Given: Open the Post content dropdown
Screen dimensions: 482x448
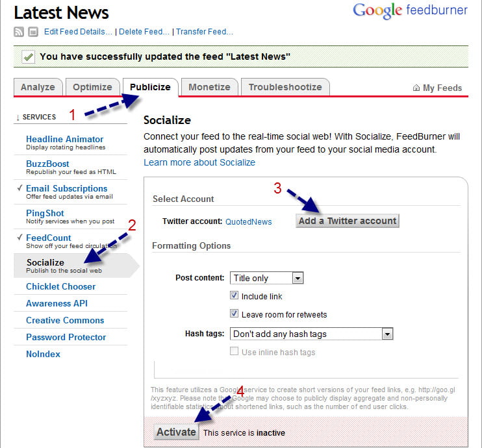Looking at the screenshot, I should (267, 278).
